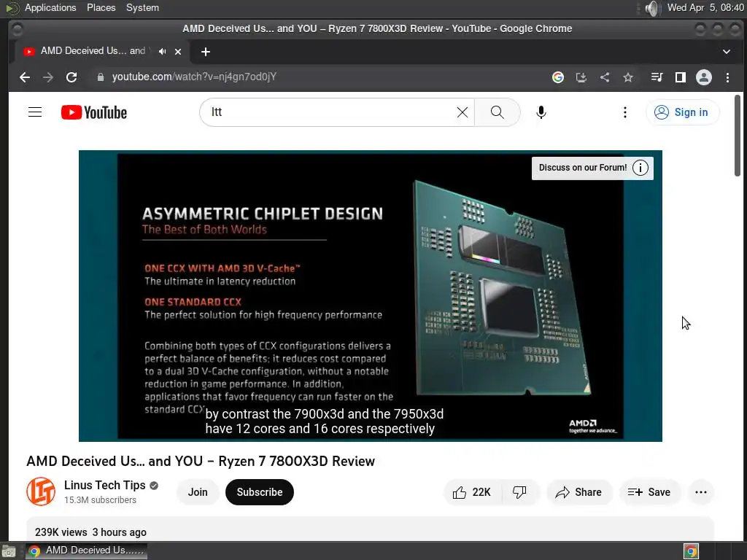
Task: Go to YouTube home via logo
Action: [94, 112]
